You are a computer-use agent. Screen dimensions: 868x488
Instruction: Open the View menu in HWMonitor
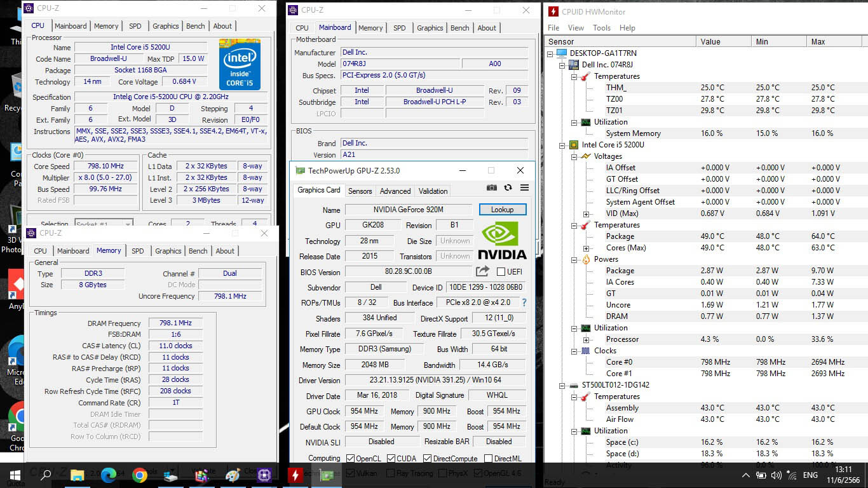point(576,28)
